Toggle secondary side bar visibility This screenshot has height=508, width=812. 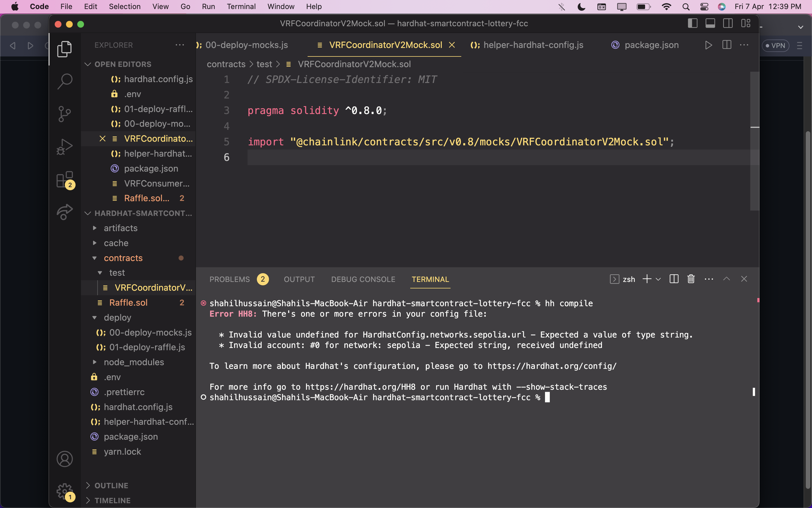[x=728, y=23]
